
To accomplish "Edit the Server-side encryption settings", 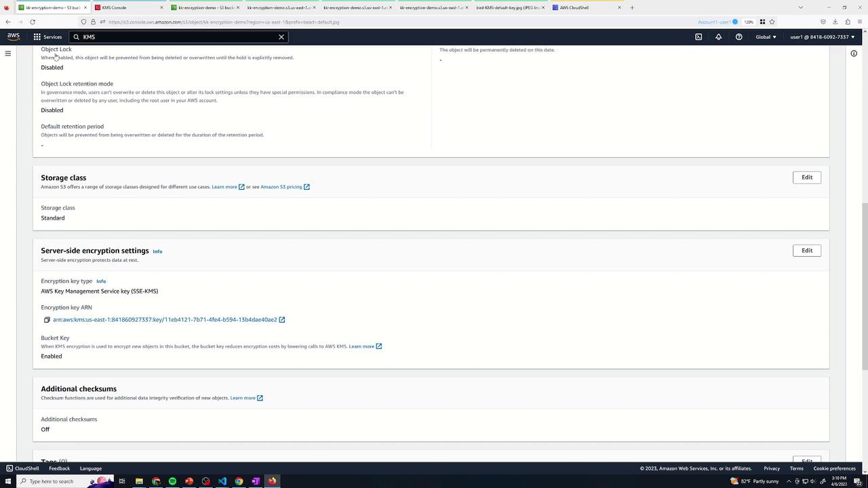I will (x=807, y=251).
